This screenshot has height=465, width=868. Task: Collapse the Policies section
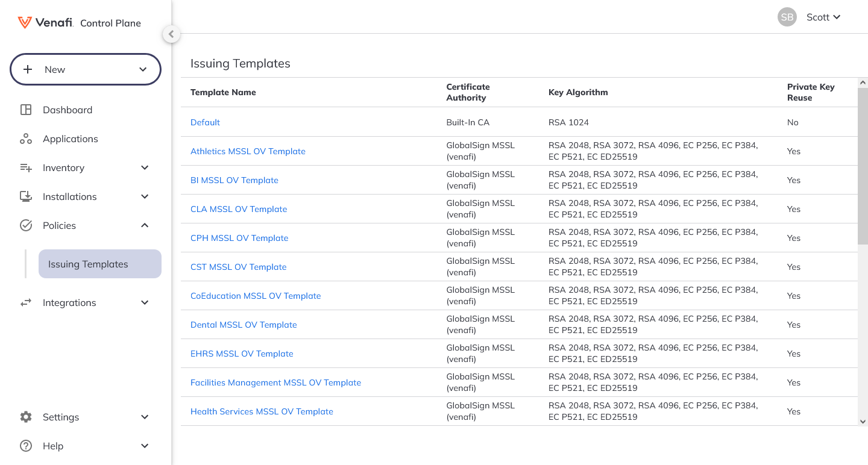click(x=144, y=225)
